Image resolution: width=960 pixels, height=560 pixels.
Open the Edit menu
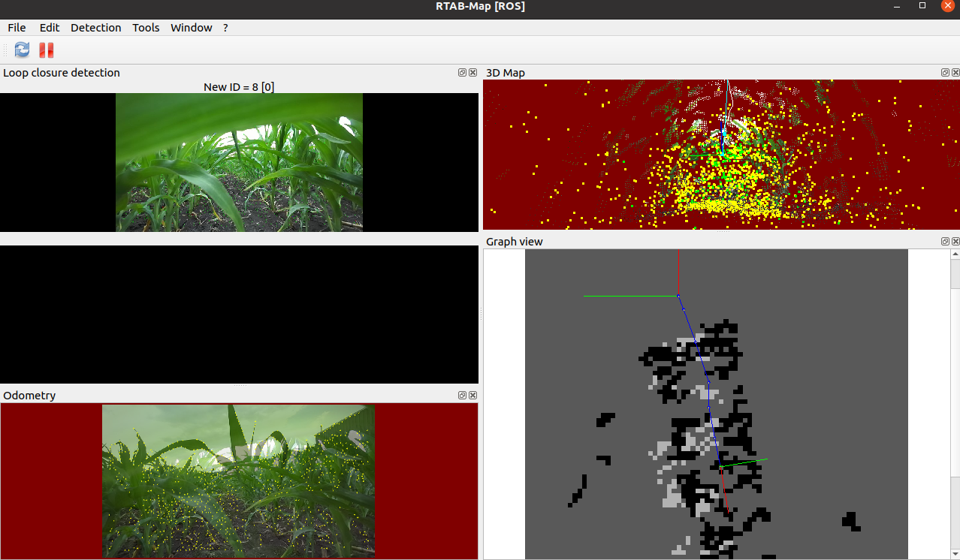(x=50, y=28)
